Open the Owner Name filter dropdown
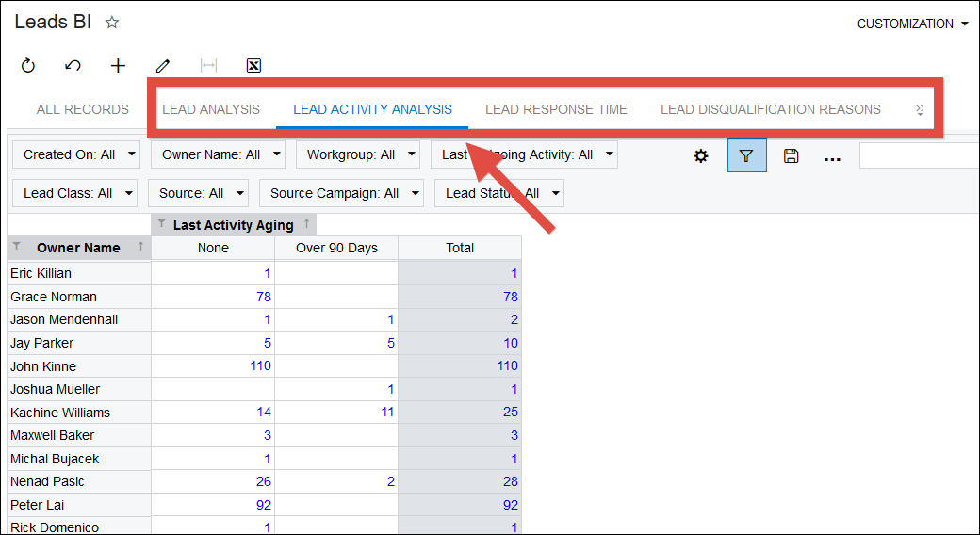Image resolution: width=980 pixels, height=535 pixels. [221, 154]
